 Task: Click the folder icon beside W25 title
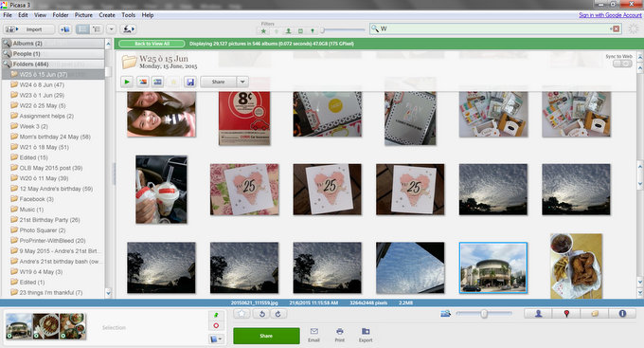coord(129,62)
